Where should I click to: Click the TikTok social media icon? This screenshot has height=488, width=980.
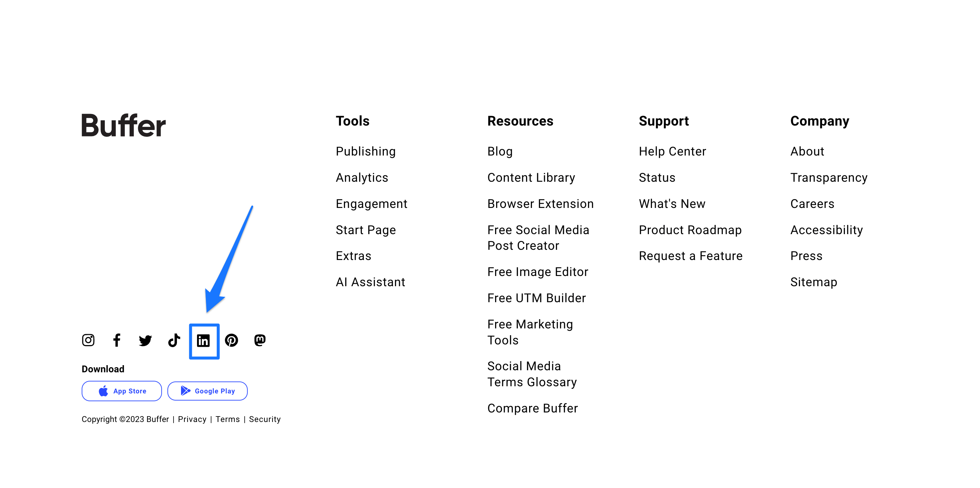click(x=174, y=341)
